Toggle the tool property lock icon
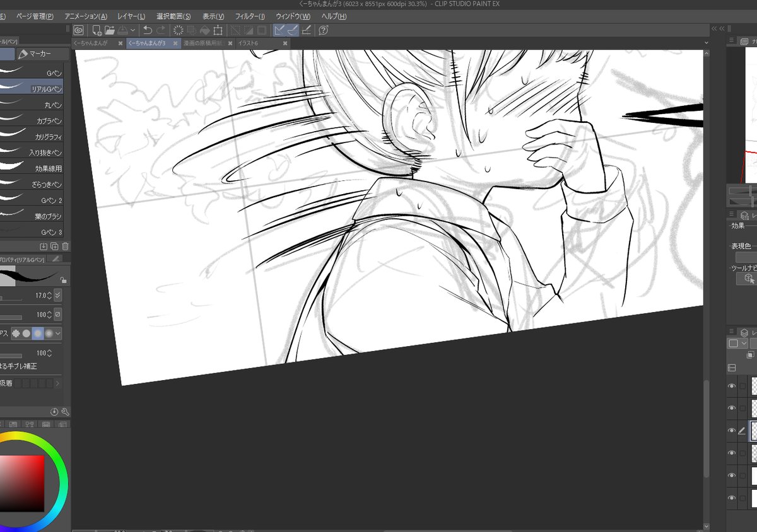 (63, 280)
